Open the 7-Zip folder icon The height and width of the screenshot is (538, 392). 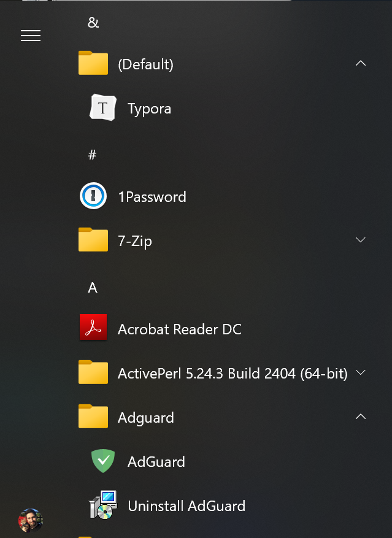(93, 240)
